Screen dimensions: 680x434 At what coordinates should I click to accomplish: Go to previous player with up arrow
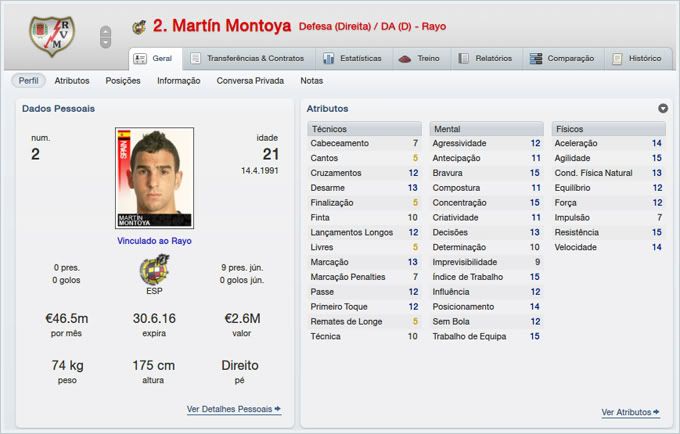[x=105, y=31]
